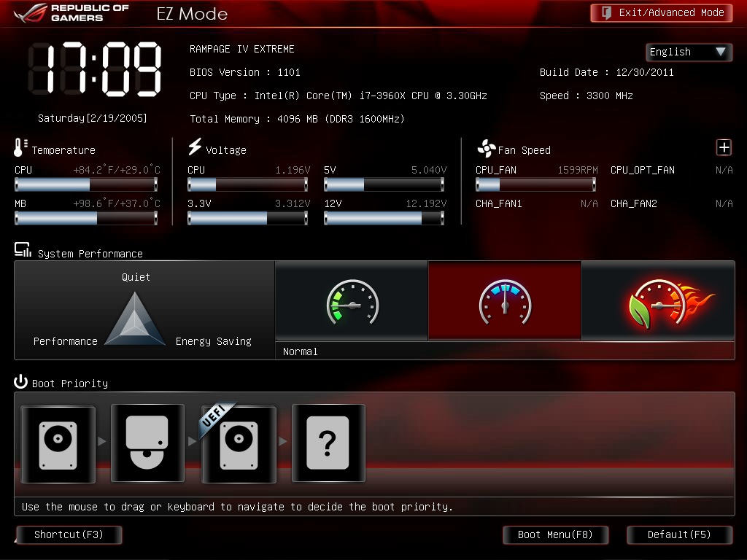Click the 3.312V voltage value
Image resolution: width=747 pixels, height=560 pixels.
[293, 204]
